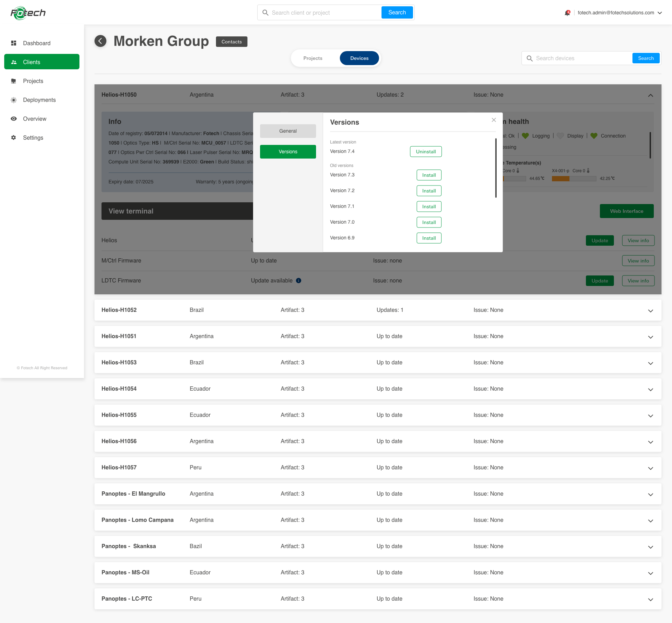Screen dimensions: 672x623
Task: Open the notification bell
Action: coord(567,13)
